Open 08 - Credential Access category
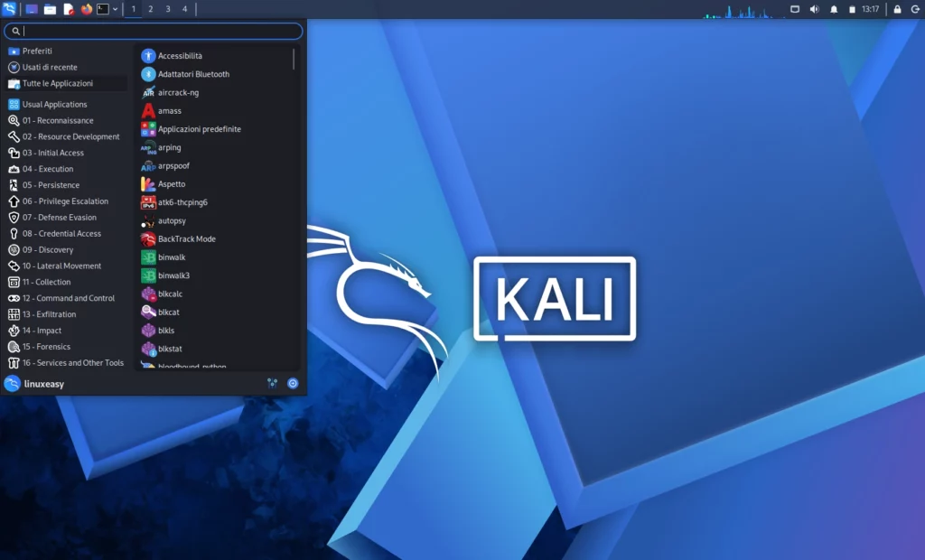Screen dimensions: 925x560 click(x=66, y=234)
